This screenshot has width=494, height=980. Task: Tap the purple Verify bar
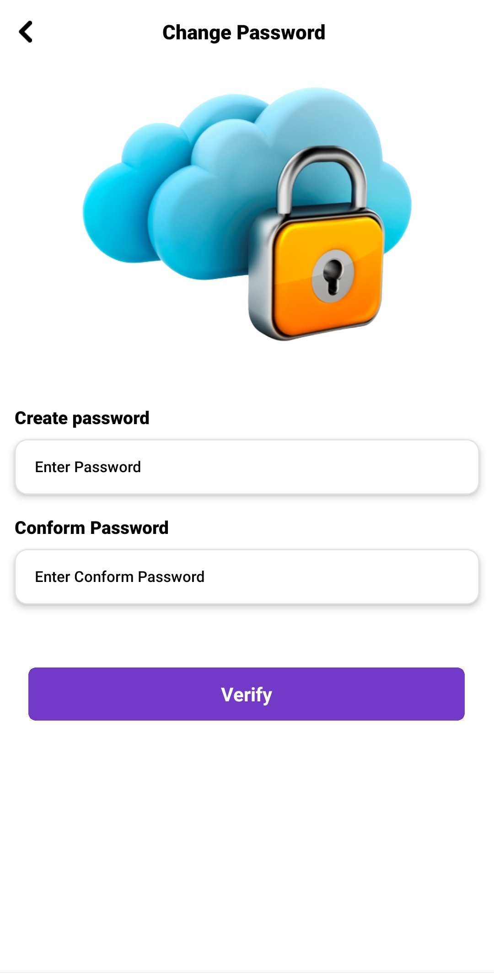coord(247,694)
